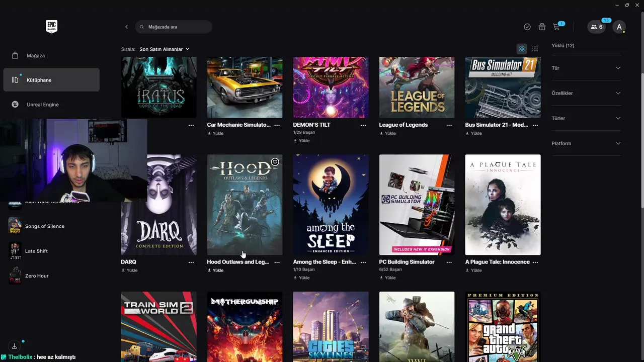Open the Kütüphane library page
644x362 pixels.
[51, 80]
